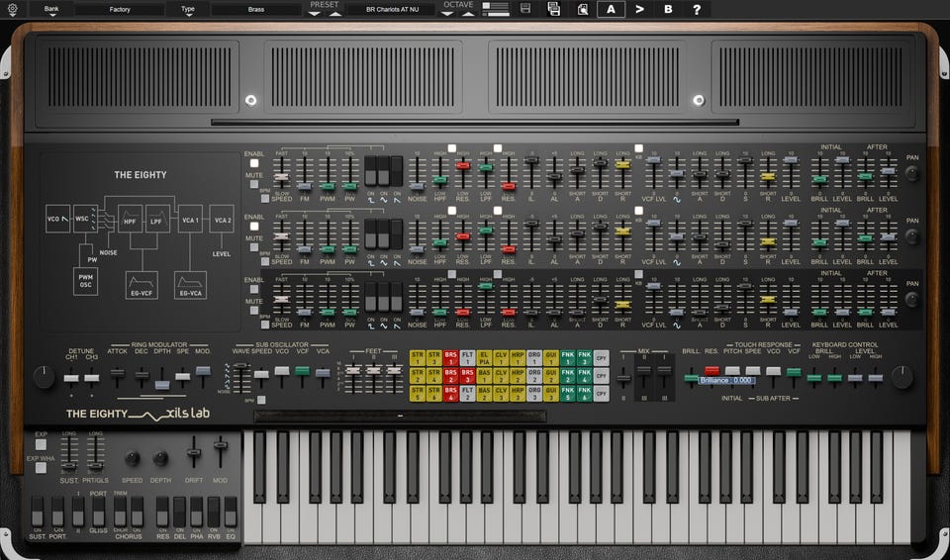
Task: Toggle the EXP checkbox
Action: pyautogui.click(x=41, y=445)
